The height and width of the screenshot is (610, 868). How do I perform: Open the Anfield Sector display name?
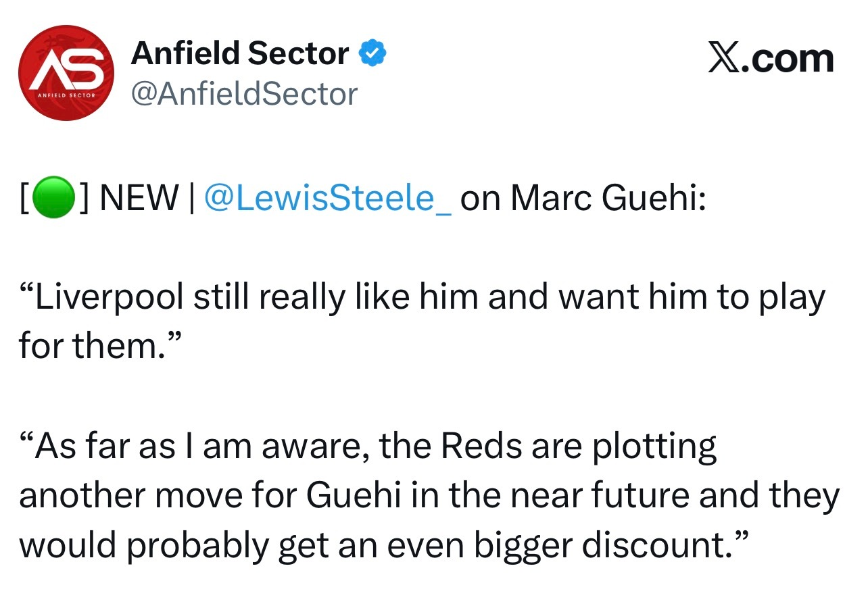pyautogui.click(x=240, y=53)
